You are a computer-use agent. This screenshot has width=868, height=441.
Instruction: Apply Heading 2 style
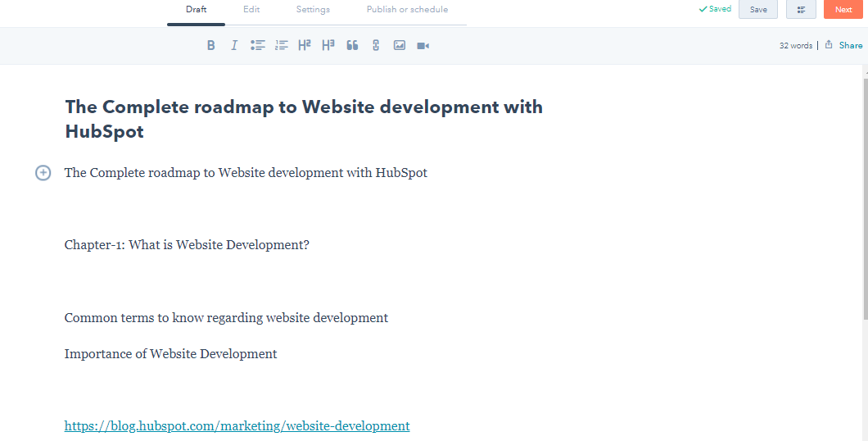point(305,45)
